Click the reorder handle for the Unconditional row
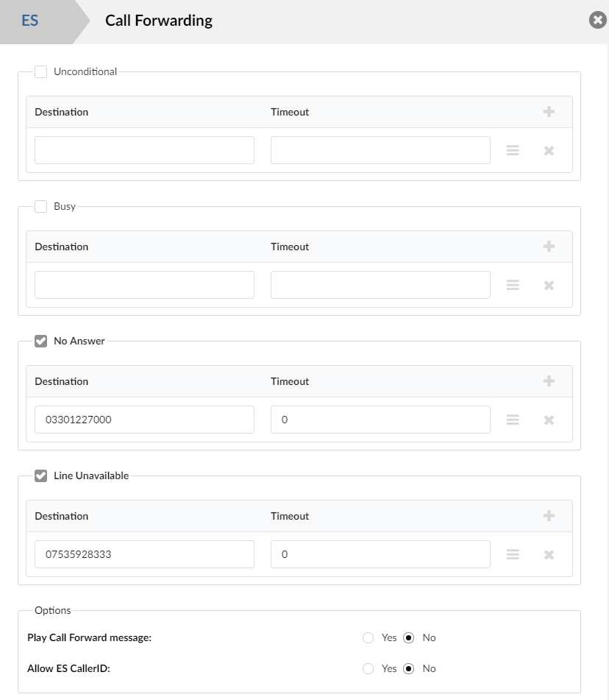Viewport: 609px width, 700px height. [513, 151]
